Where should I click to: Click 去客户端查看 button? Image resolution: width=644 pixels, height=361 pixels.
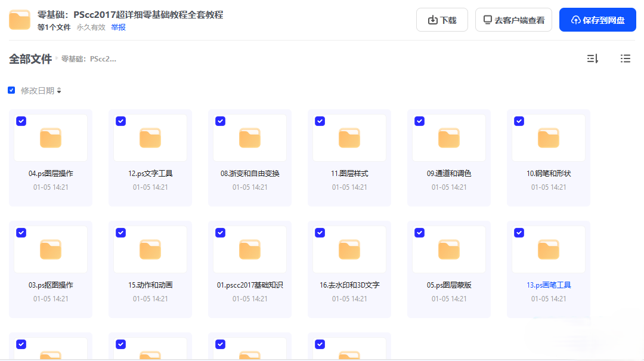pos(513,20)
